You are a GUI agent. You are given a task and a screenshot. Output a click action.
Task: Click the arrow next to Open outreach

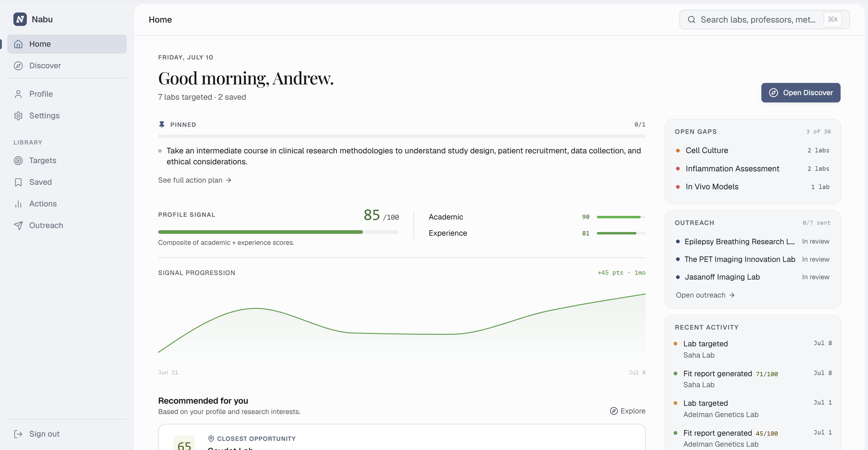(732, 295)
